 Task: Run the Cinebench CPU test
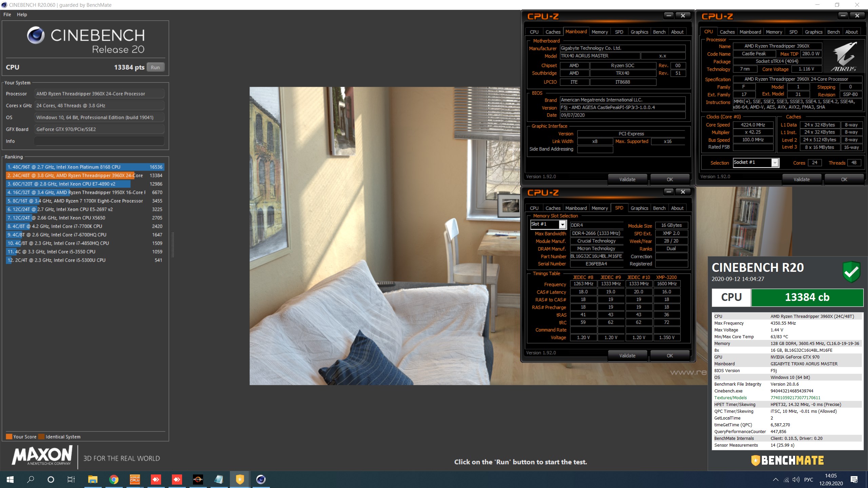tap(155, 67)
